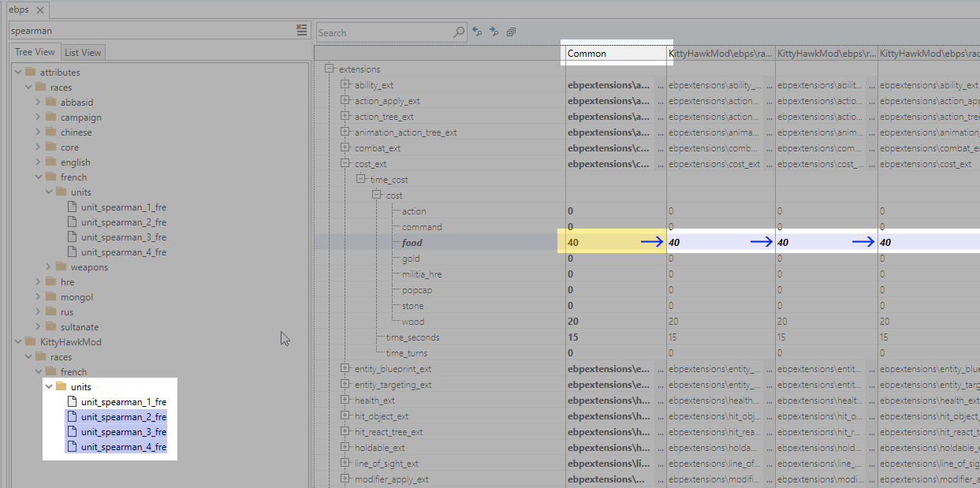Expand the combat_ext node
Image resolution: width=980 pixels, height=488 pixels.
345,147
